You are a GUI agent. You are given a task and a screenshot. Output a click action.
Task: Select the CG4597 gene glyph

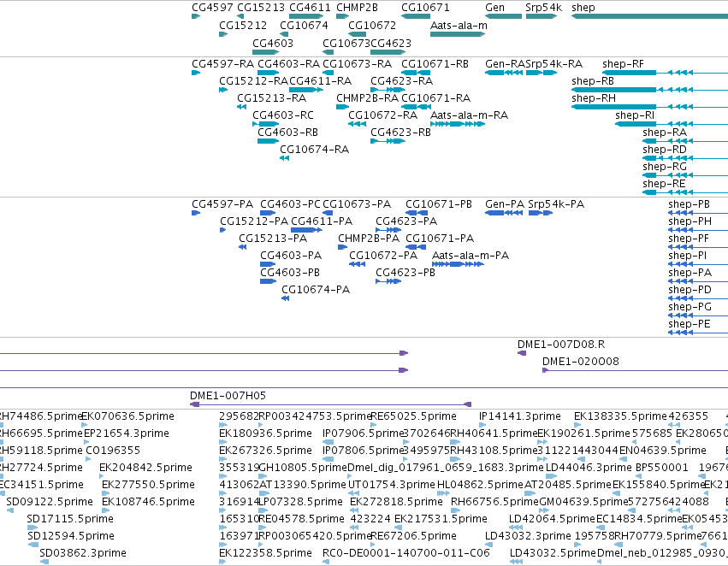point(195,17)
